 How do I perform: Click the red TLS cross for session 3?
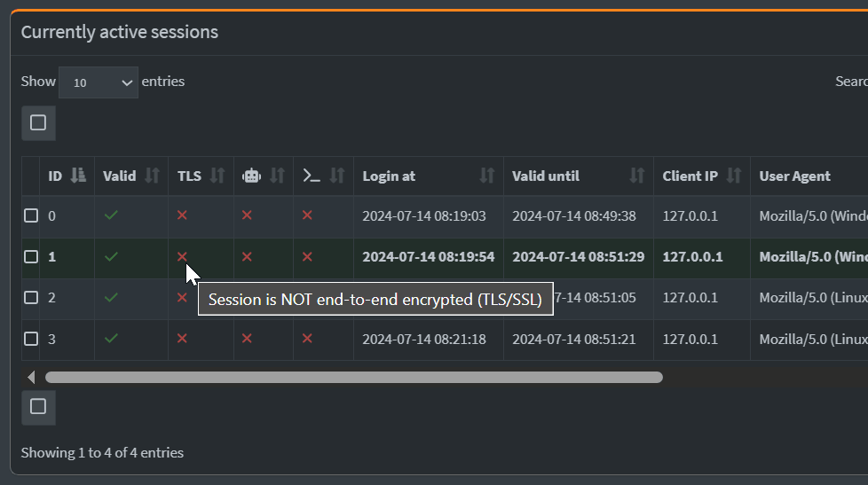pyautogui.click(x=182, y=339)
